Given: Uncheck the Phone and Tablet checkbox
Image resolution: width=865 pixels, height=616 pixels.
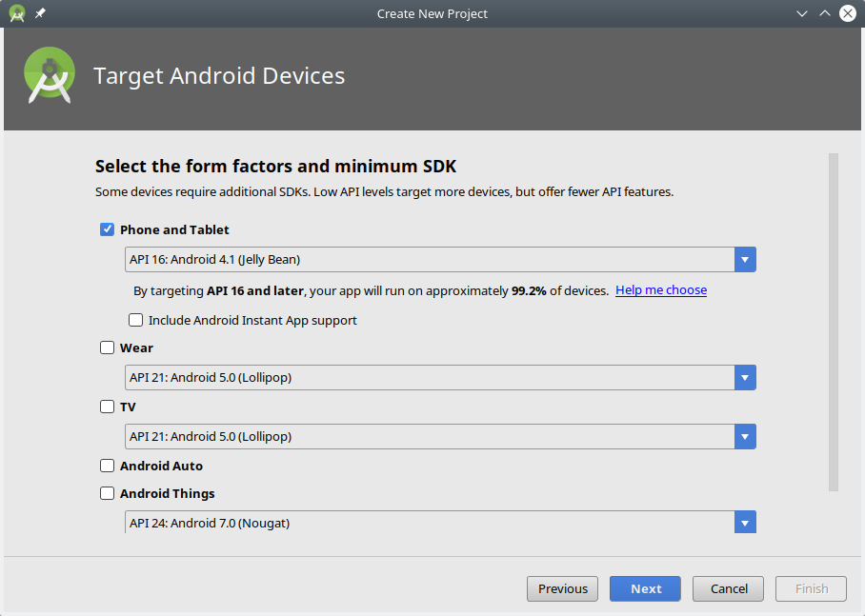Looking at the screenshot, I should click(108, 229).
